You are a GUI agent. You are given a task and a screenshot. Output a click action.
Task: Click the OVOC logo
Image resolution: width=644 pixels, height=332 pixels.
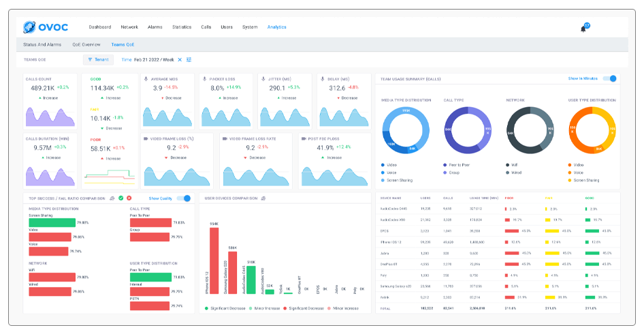[46, 27]
